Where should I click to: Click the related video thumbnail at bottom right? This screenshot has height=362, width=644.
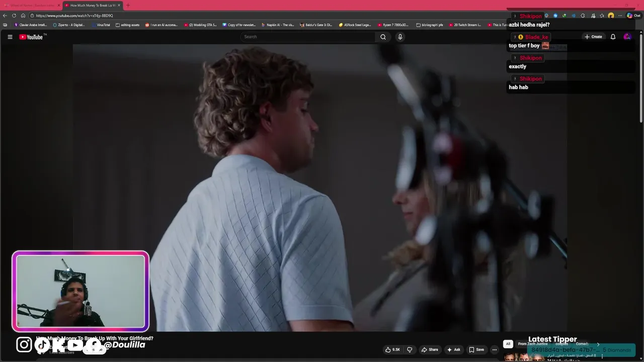click(x=523, y=357)
